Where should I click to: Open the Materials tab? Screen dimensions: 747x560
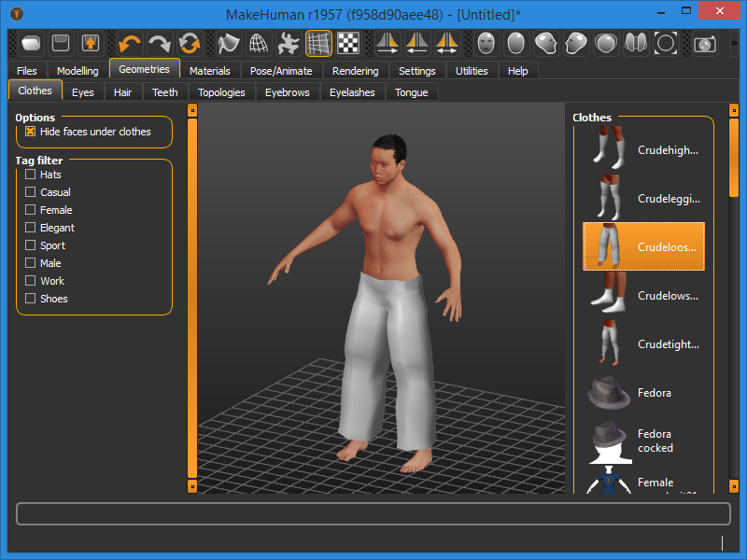pos(209,71)
